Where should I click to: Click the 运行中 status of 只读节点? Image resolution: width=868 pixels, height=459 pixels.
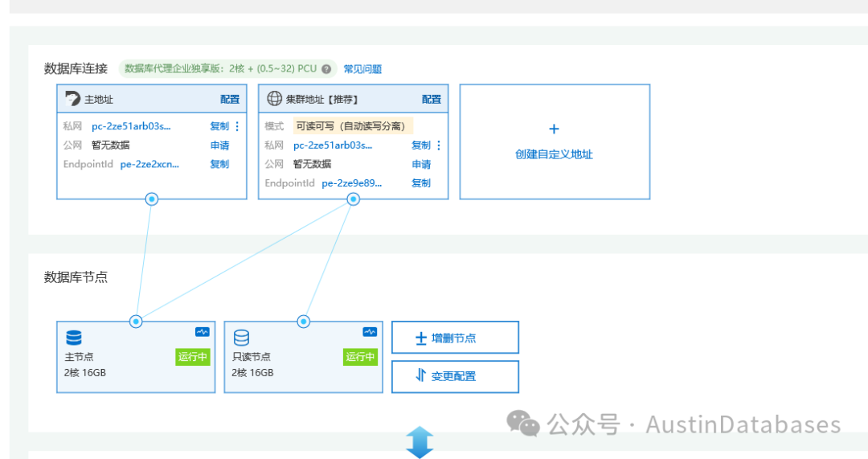(x=360, y=357)
